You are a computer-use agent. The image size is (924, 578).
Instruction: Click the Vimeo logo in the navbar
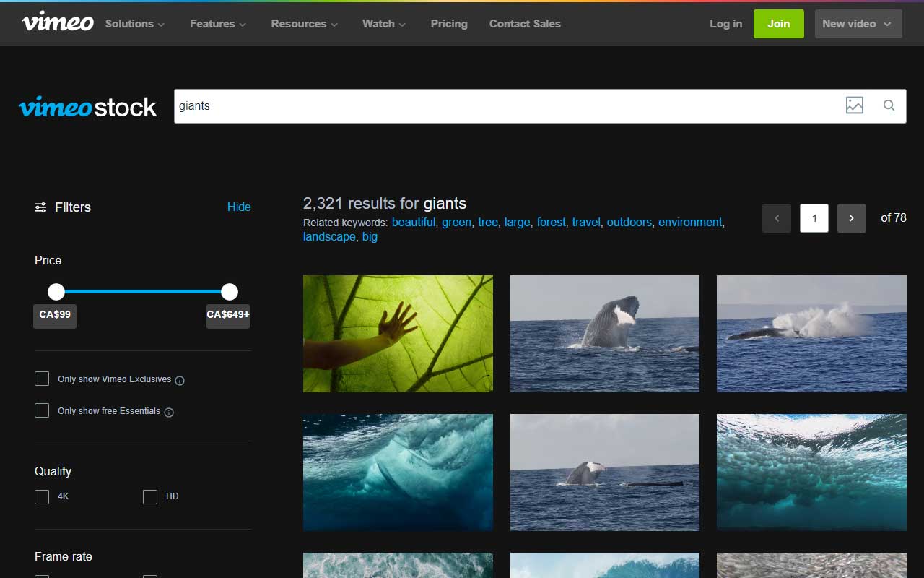57,22
